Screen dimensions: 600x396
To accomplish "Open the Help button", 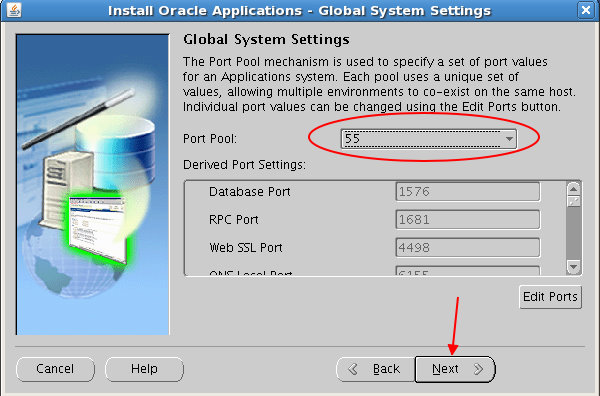I will (x=144, y=369).
